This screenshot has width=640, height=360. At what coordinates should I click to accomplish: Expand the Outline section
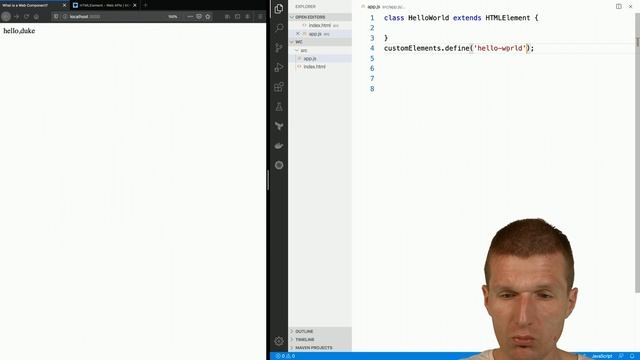click(x=320, y=331)
